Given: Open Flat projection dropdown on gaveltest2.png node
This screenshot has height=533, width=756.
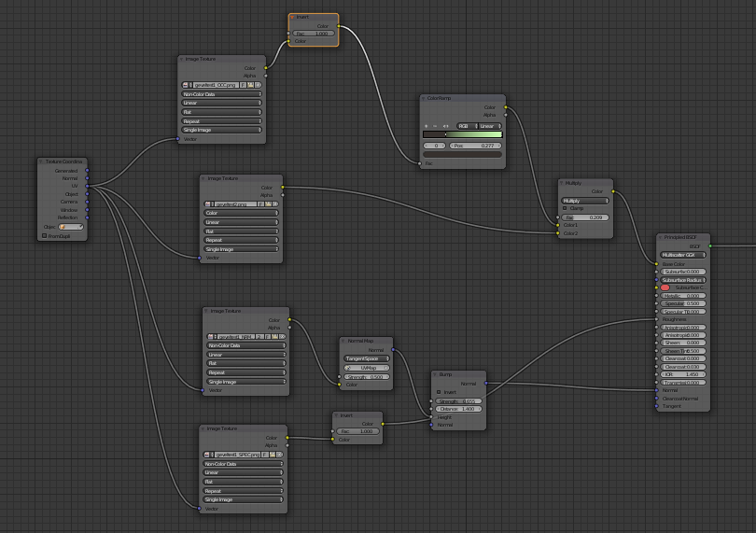Looking at the screenshot, I should (x=241, y=231).
